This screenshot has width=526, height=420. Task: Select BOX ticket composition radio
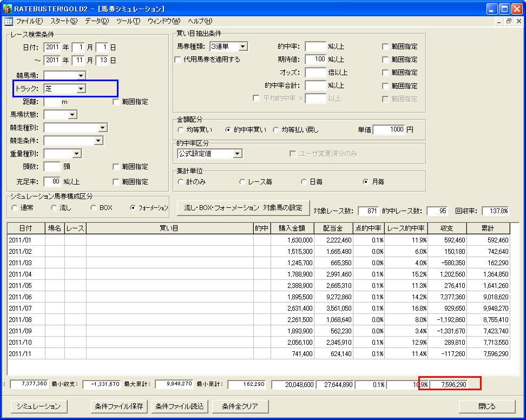tap(94, 208)
